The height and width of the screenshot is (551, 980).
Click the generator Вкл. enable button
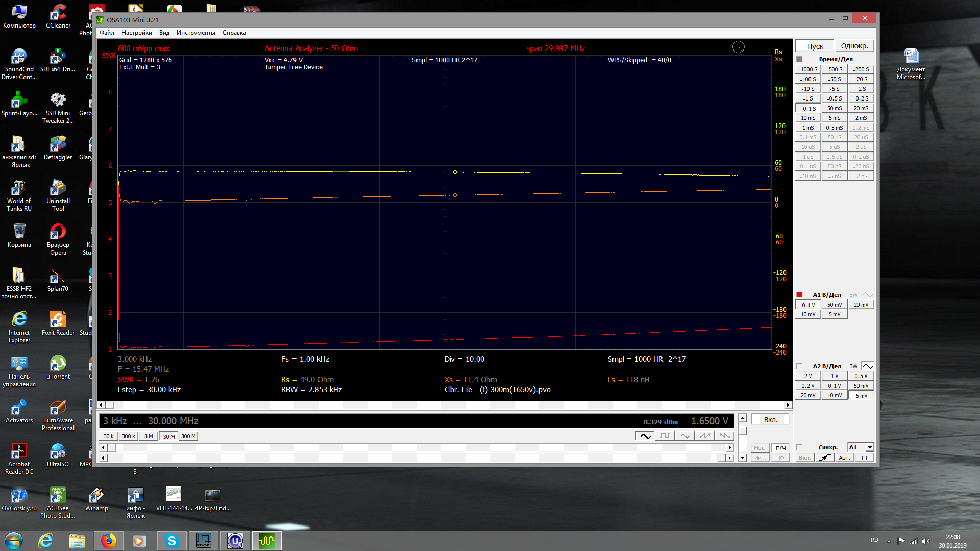[x=770, y=420]
